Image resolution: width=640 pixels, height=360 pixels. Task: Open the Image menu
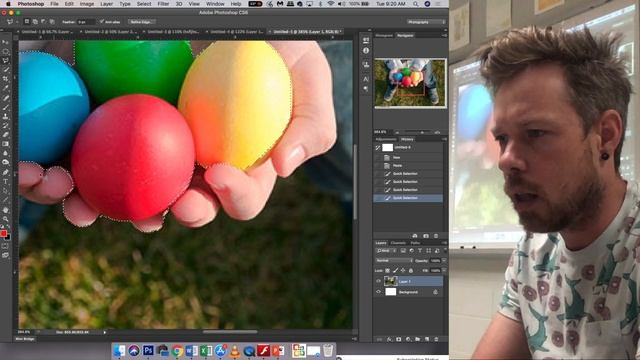87,4
